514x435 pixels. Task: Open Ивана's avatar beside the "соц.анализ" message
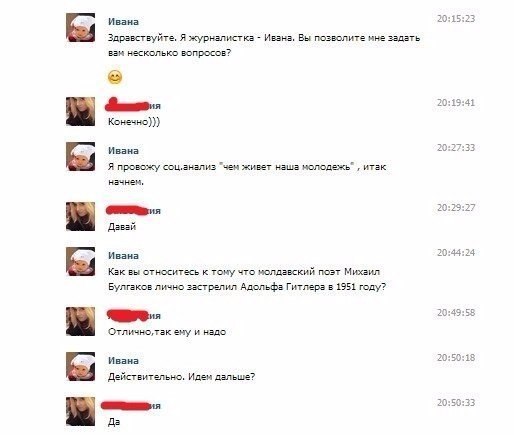pos(80,157)
